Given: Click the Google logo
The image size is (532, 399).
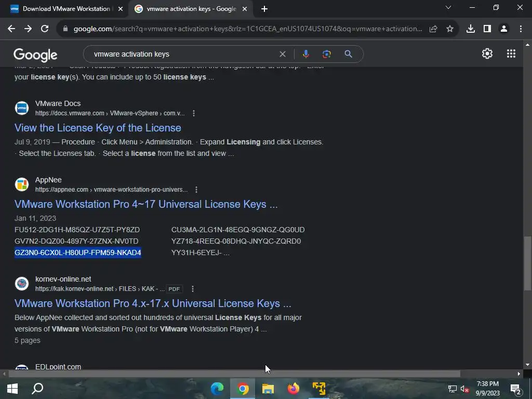Looking at the screenshot, I should pyautogui.click(x=35, y=55).
